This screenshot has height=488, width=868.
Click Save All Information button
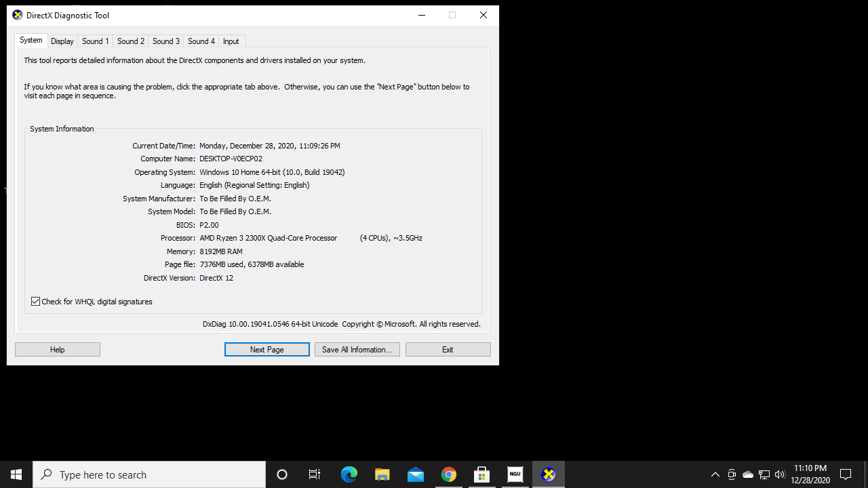tap(357, 350)
